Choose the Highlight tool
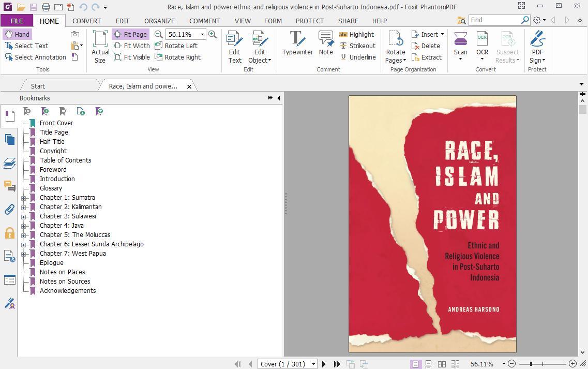This screenshot has height=369, width=588. coord(357,34)
